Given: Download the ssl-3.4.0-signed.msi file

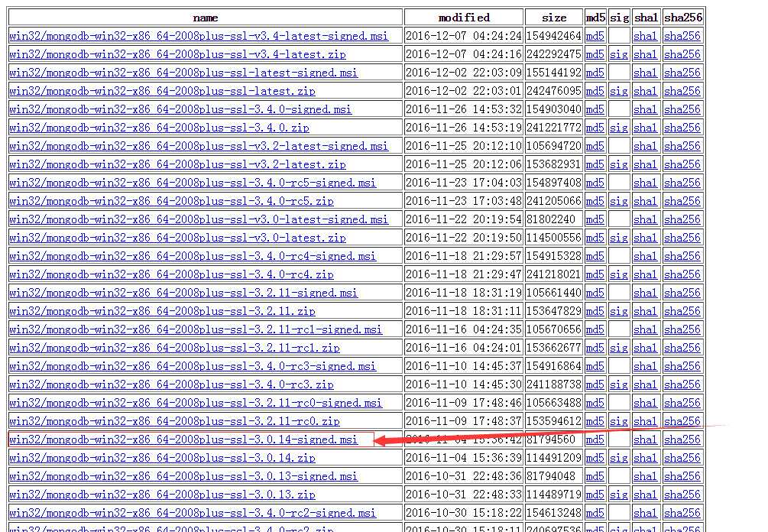Looking at the screenshot, I should 180,109.
